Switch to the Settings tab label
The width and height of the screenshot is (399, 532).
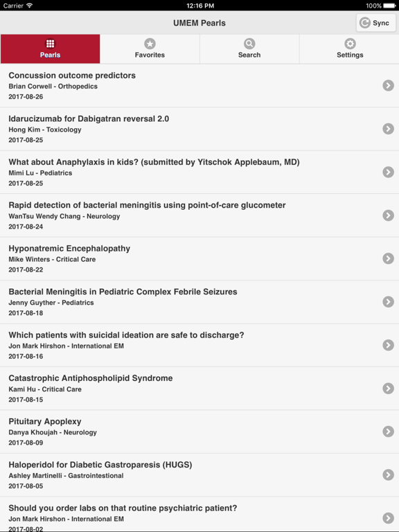tap(350, 55)
